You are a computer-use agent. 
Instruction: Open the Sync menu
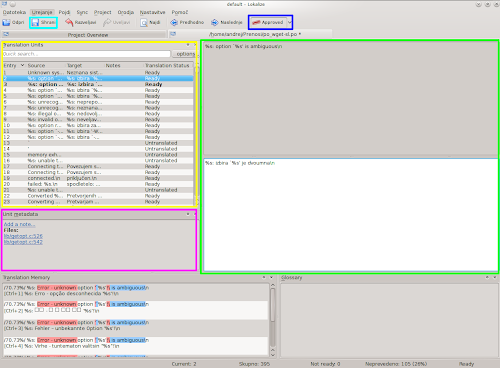[82, 12]
